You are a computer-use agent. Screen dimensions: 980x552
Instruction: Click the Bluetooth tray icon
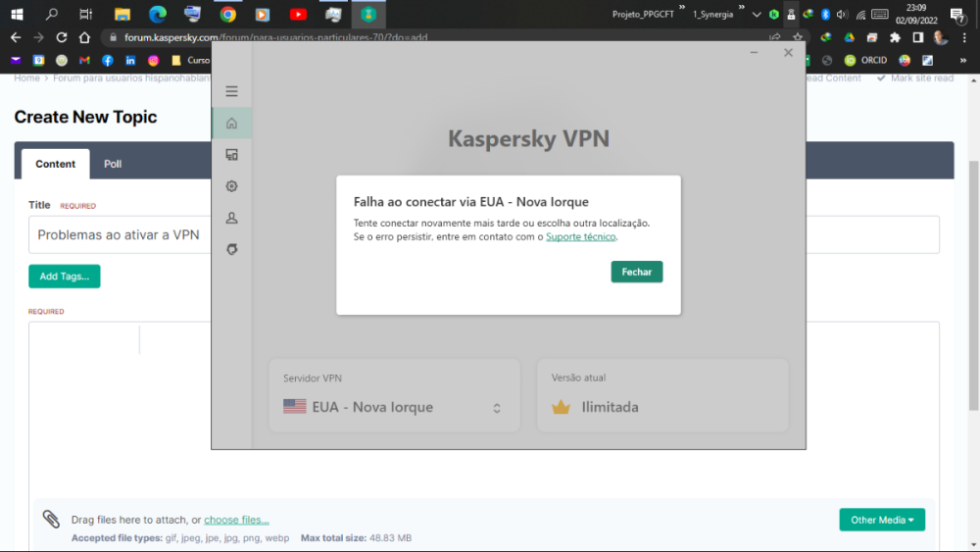tap(825, 15)
